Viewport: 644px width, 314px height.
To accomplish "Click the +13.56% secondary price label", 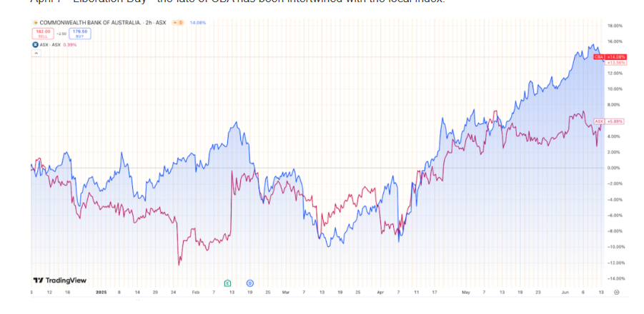I will click(x=616, y=62).
